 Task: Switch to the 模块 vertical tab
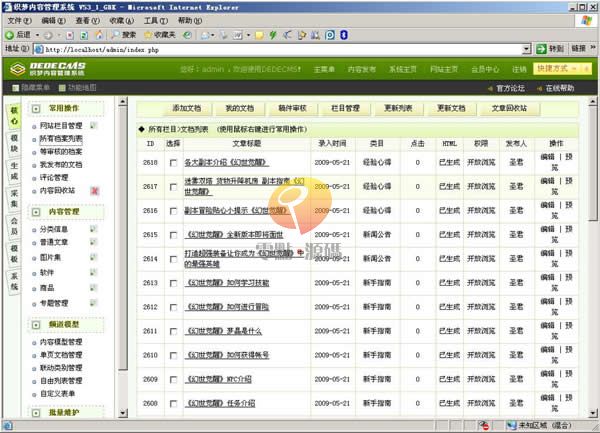(14, 143)
